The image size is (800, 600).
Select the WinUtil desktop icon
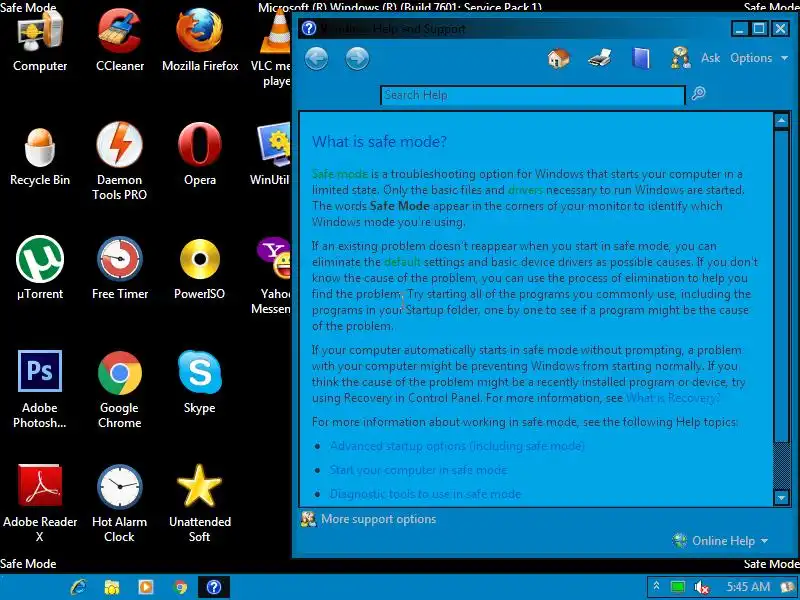click(271, 155)
